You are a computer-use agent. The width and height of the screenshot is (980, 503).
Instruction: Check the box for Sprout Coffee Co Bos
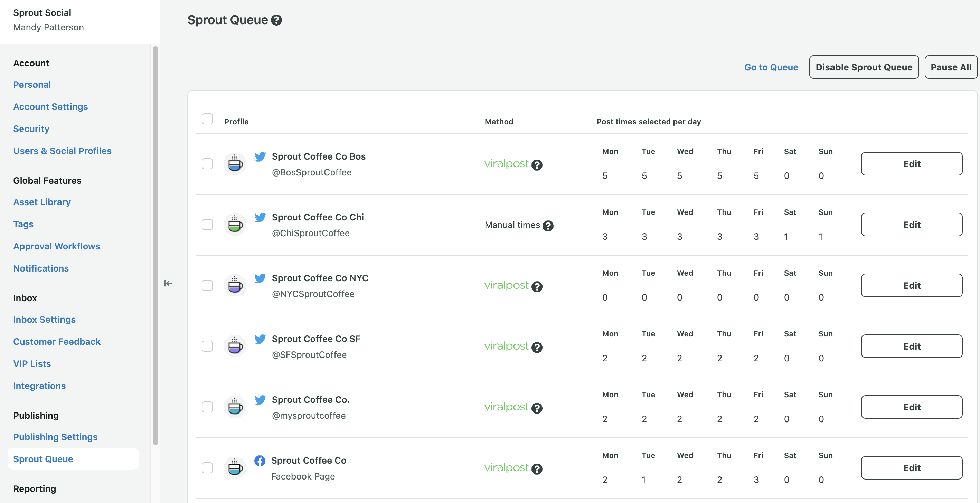click(x=207, y=164)
